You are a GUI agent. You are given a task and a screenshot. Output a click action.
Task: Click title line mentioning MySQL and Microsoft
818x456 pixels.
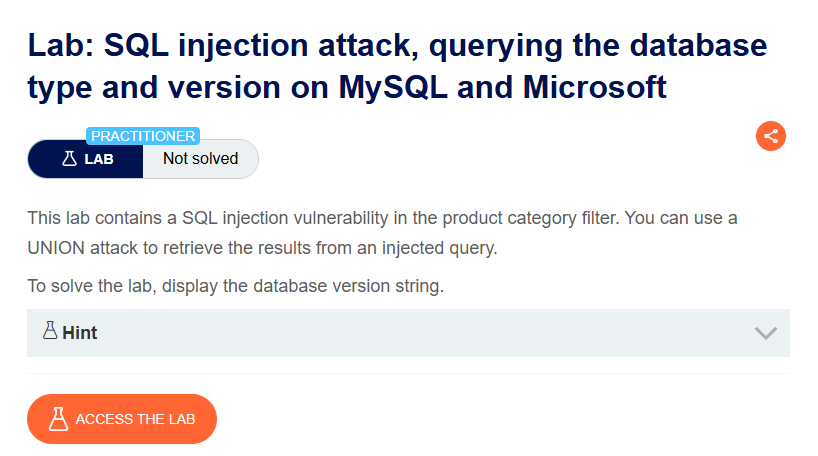click(x=347, y=87)
